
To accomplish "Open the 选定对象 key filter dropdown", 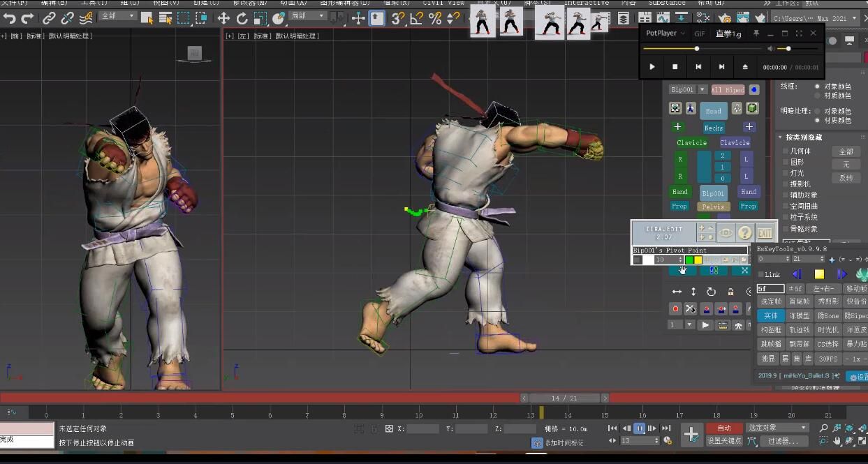I will pos(777,428).
